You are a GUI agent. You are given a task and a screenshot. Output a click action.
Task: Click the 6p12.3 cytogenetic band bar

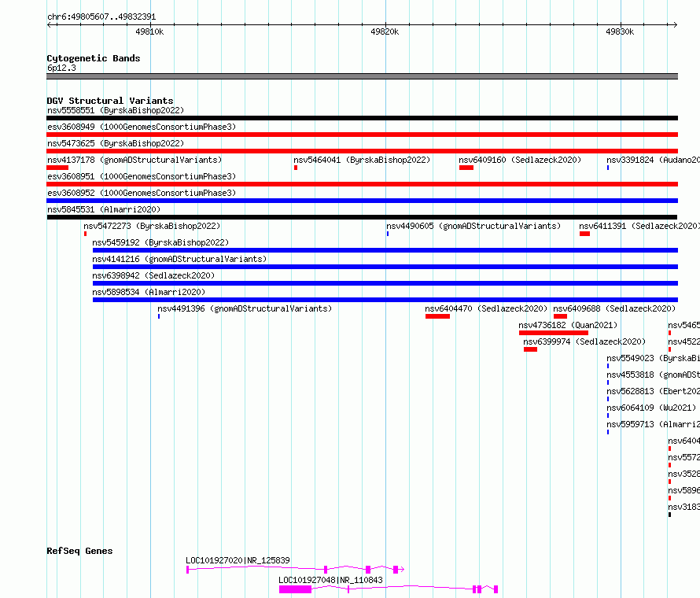362,76
